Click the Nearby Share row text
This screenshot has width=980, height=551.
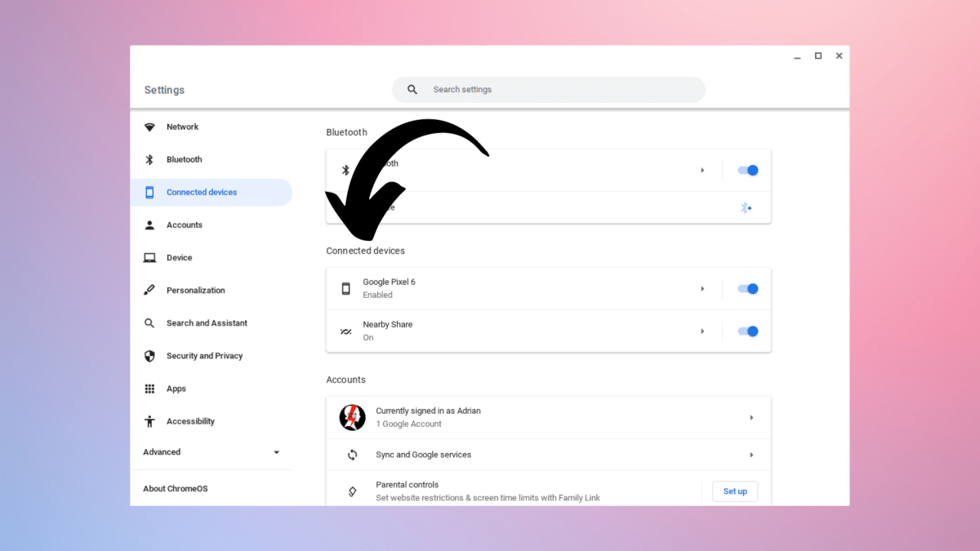[x=388, y=324]
